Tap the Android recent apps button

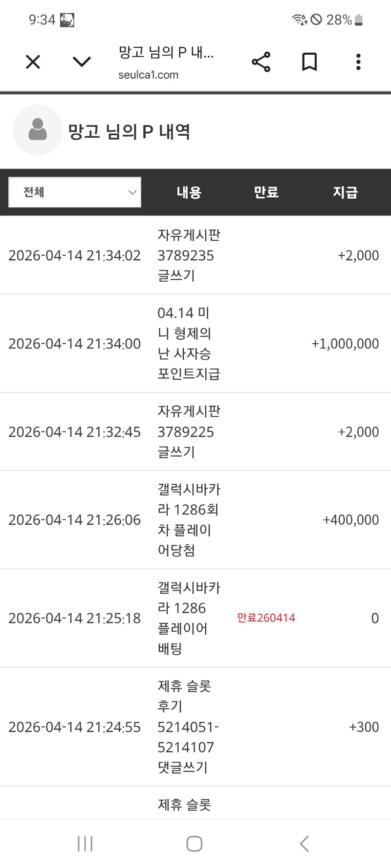[85, 844]
